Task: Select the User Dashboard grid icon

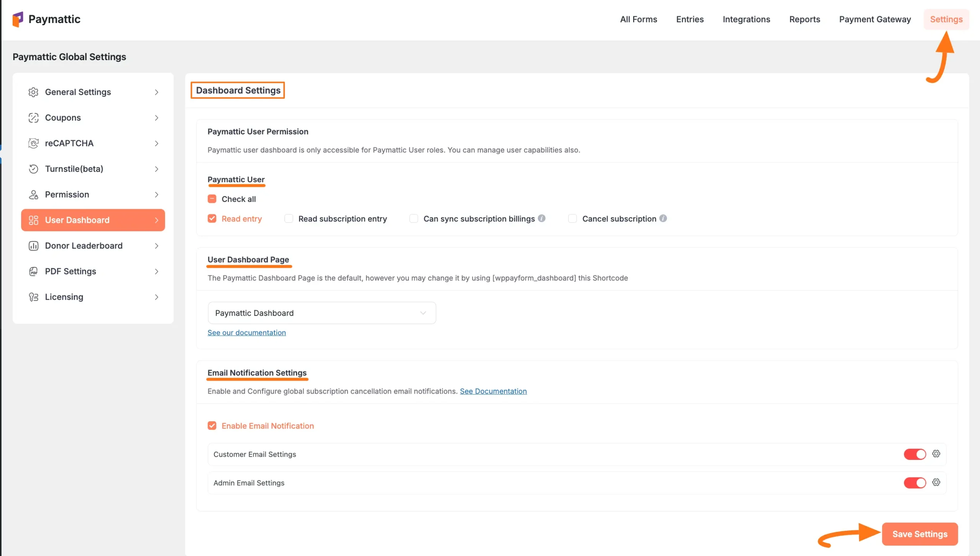Action: (x=34, y=220)
